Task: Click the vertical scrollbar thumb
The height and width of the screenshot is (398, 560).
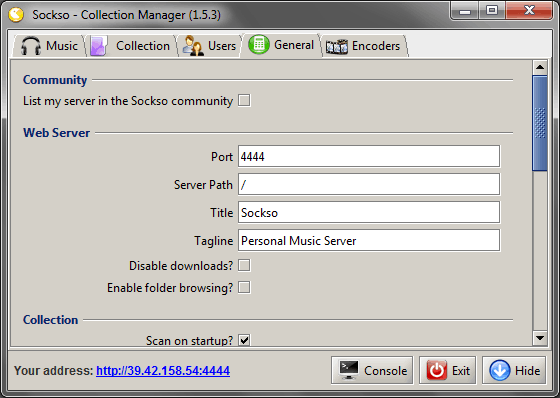Action: click(x=540, y=123)
